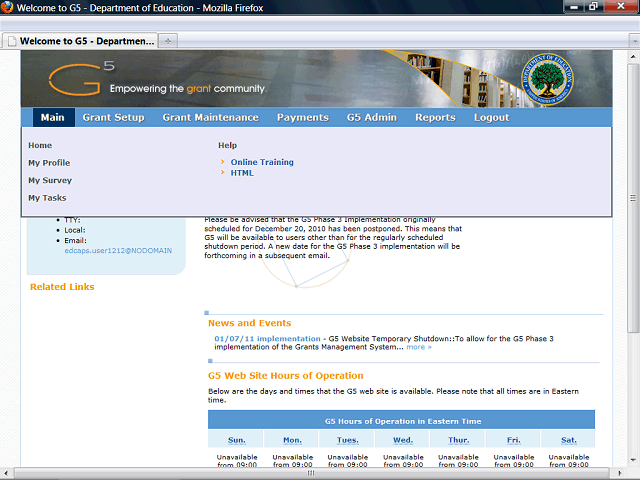
Task: Click the 01/07/11 implementation news link
Action: pos(267,339)
